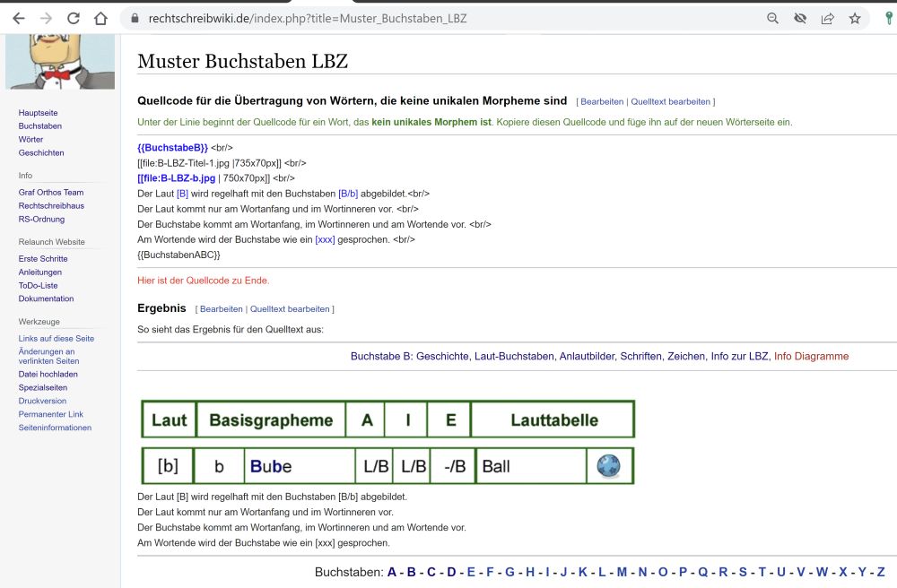Screen dimensions: 897x588
Task: Open Anlautbilder in the Buchstabe B navigation
Action: (x=587, y=356)
